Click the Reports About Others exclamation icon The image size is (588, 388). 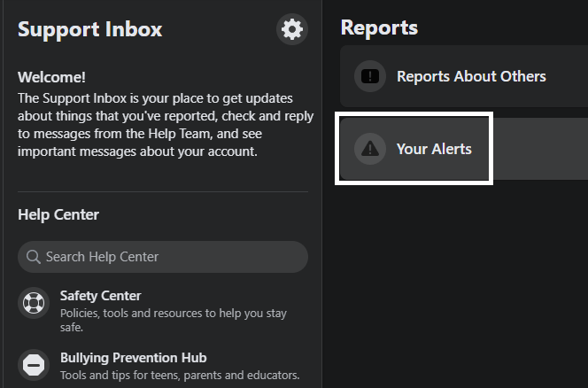point(370,76)
